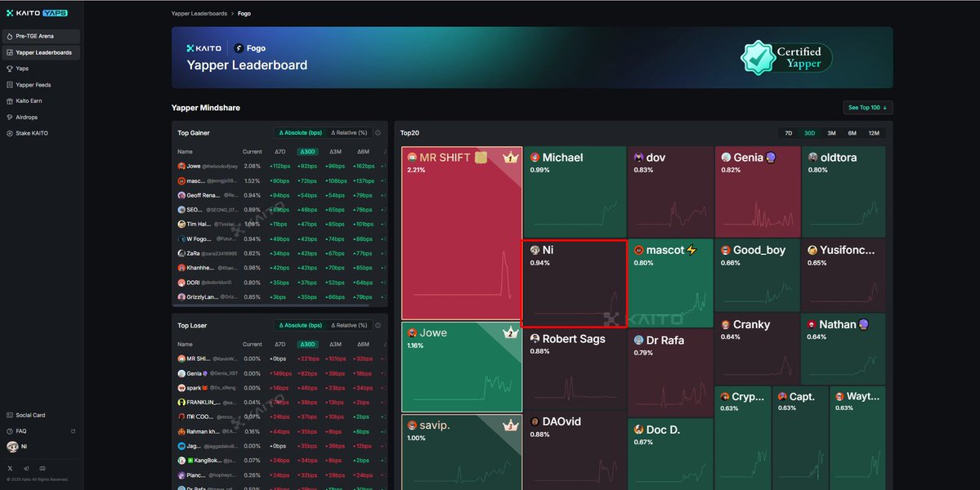Switch Top20 treemap to 3M
This screenshot has width=980, height=490.
pyautogui.click(x=831, y=133)
